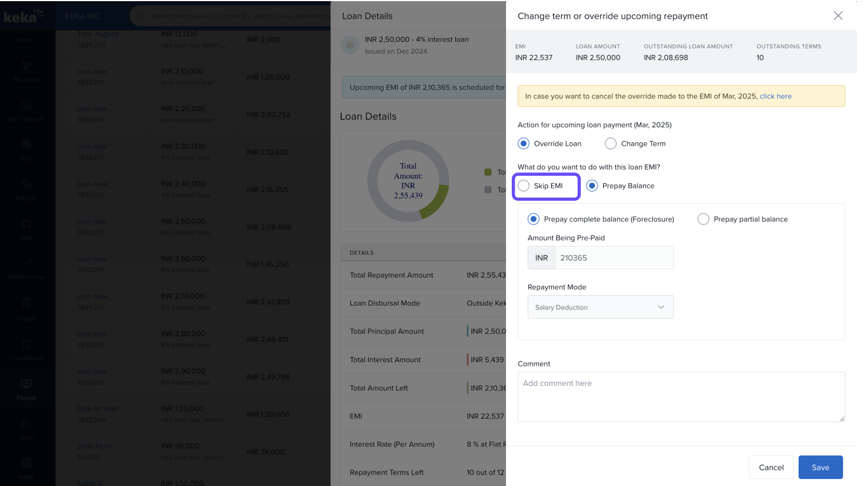Click the Keka logo
868x486 pixels.
click(23, 16)
